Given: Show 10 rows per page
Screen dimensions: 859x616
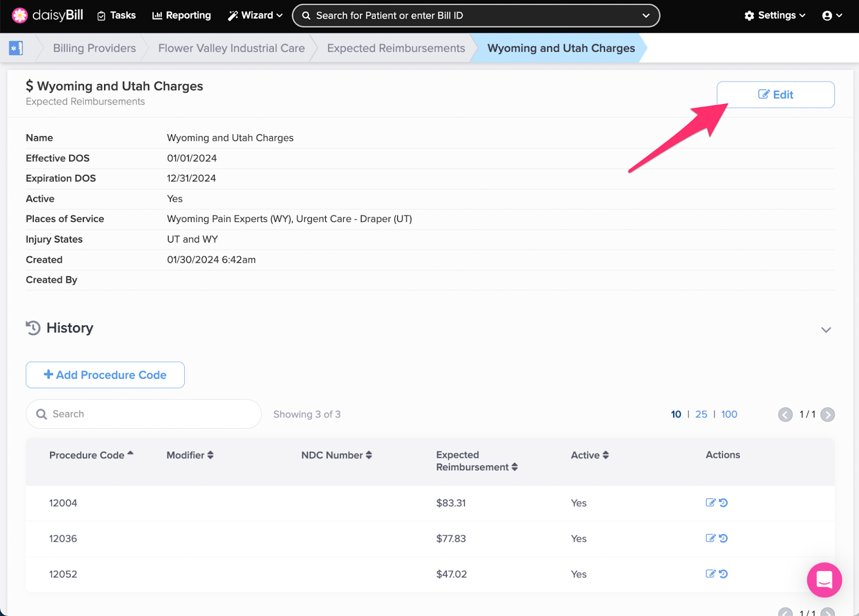Looking at the screenshot, I should pyautogui.click(x=676, y=414).
